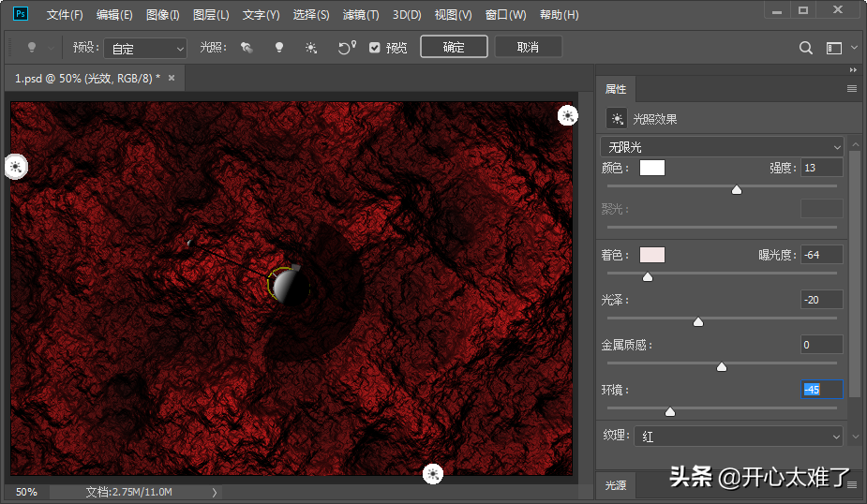This screenshot has height=504, width=867.
Task: Click the reset current light icon
Action: pyautogui.click(x=346, y=48)
